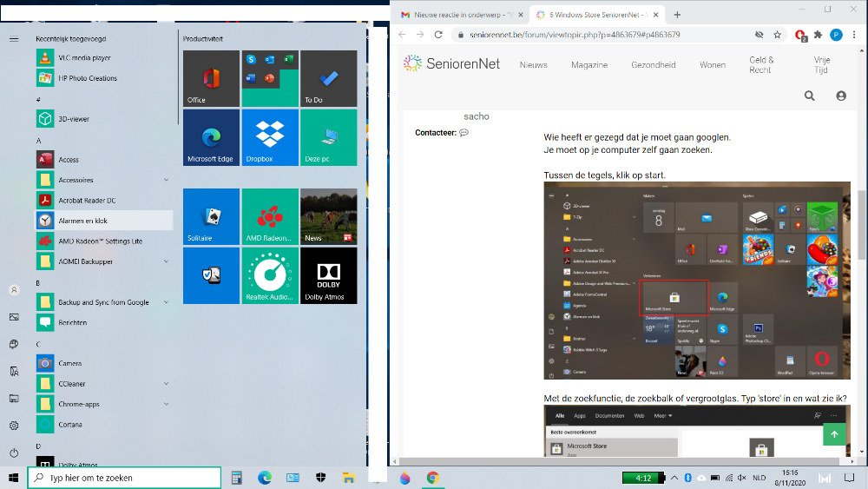Open the To Do tile

328,79
